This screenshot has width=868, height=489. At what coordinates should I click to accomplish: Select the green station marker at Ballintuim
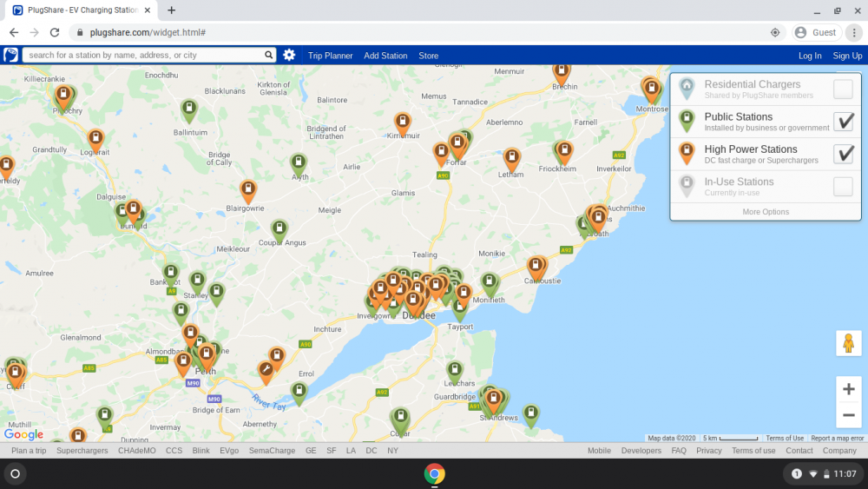(189, 110)
